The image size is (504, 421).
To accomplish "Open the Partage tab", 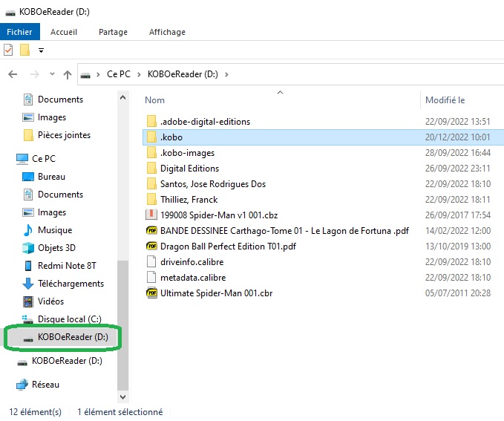I will tap(113, 32).
